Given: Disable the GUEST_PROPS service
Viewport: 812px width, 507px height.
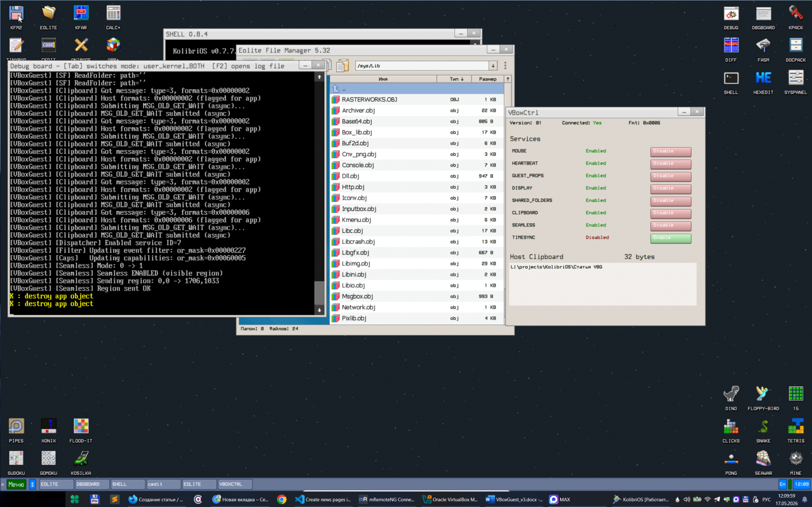Looking at the screenshot, I should coord(670,176).
